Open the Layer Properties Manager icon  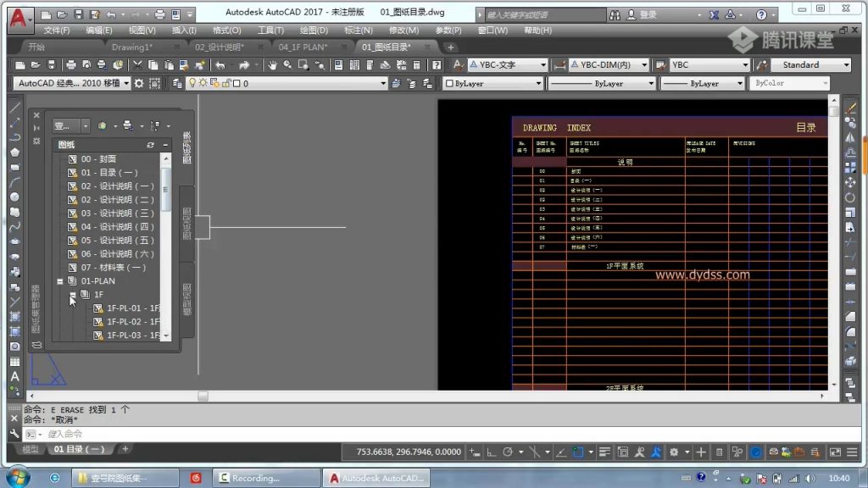point(177,84)
